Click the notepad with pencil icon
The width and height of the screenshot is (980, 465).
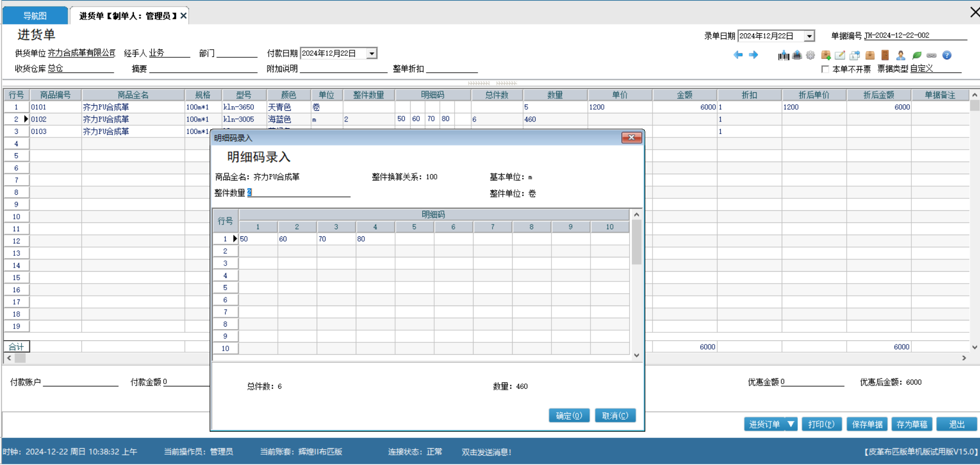pos(840,55)
